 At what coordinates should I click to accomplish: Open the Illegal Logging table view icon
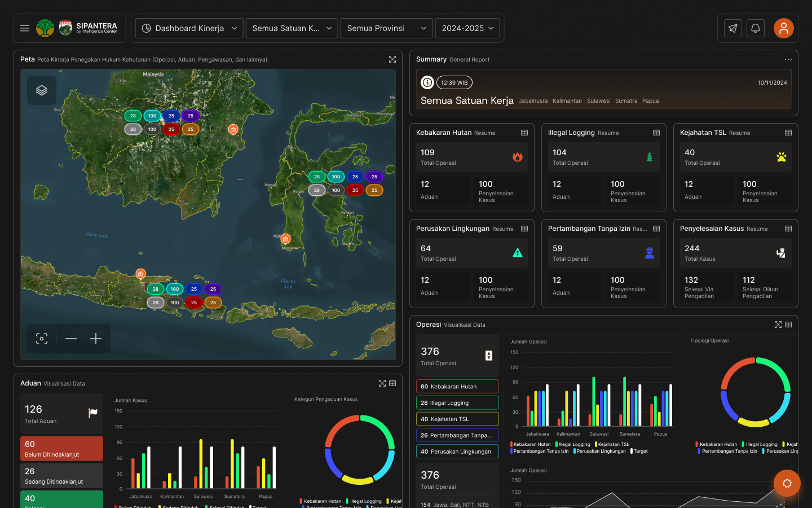pos(656,133)
